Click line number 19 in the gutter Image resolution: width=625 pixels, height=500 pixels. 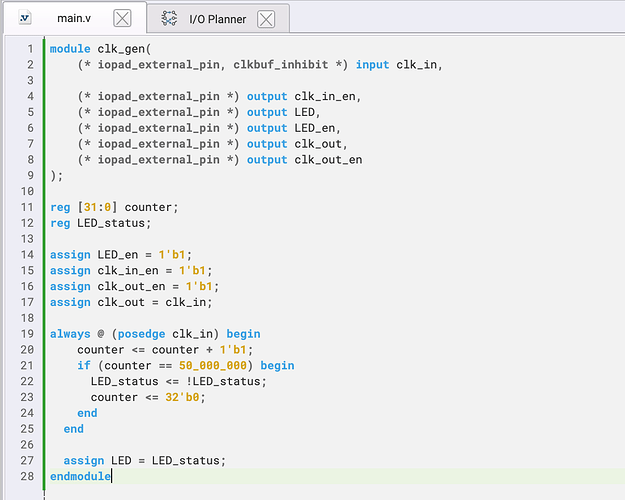point(27,334)
